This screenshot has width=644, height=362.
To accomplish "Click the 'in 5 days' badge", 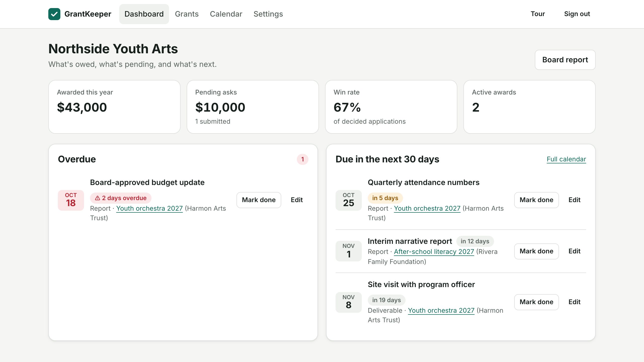I will [385, 198].
